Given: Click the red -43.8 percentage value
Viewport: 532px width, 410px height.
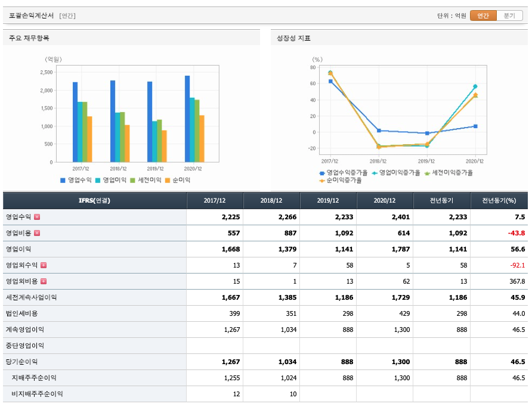Looking at the screenshot, I should [x=516, y=234].
